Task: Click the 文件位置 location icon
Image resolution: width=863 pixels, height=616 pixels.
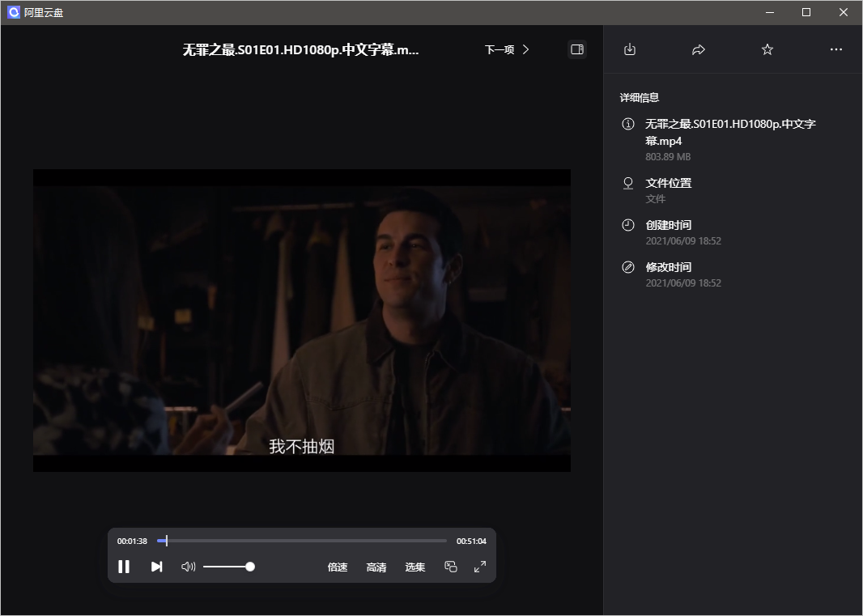Action: (628, 183)
